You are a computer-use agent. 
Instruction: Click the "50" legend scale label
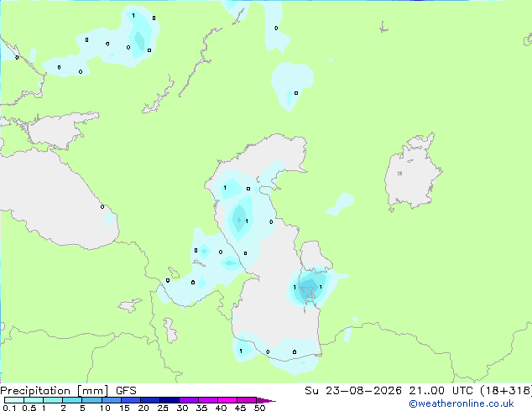259,408
